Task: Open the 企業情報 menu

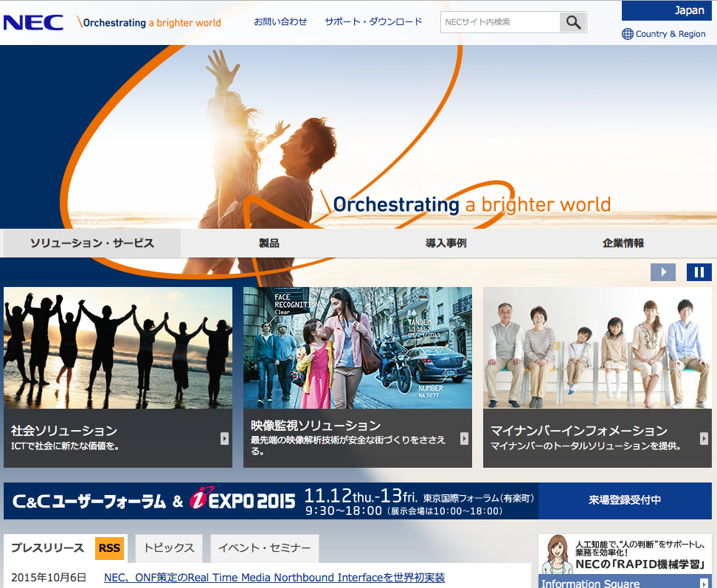Action: (x=623, y=243)
